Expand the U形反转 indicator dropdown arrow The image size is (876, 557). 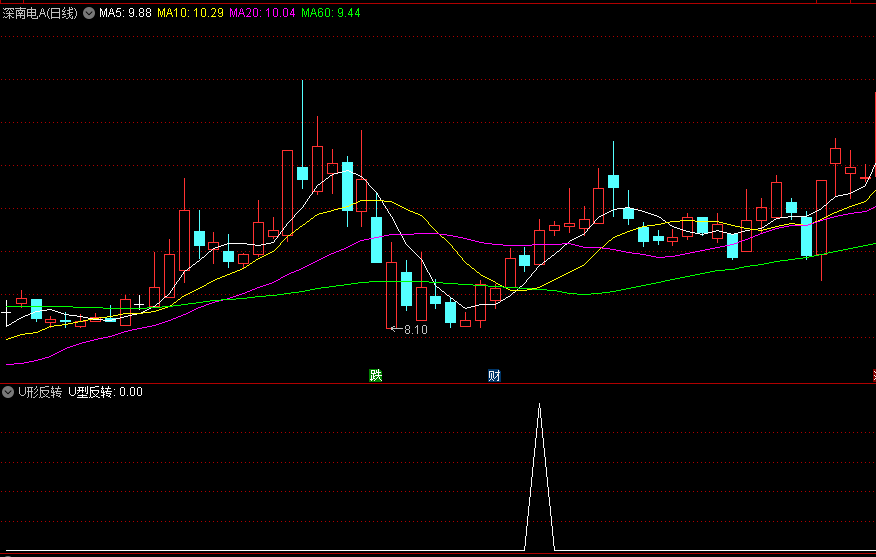tap(8, 392)
